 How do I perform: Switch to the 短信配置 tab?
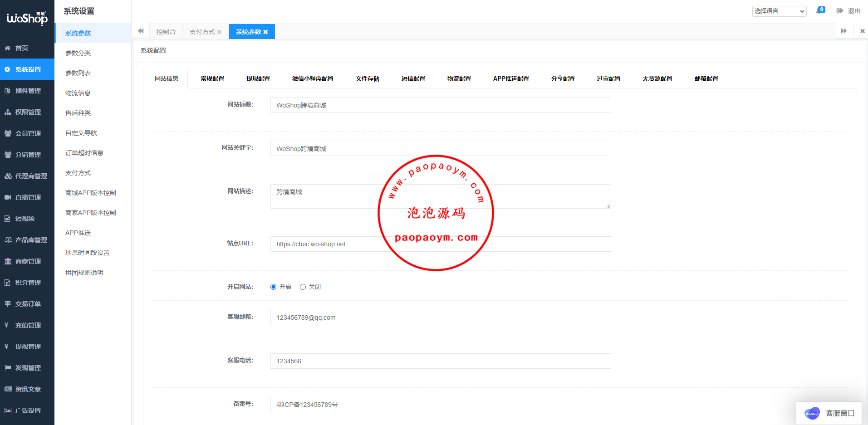point(413,78)
